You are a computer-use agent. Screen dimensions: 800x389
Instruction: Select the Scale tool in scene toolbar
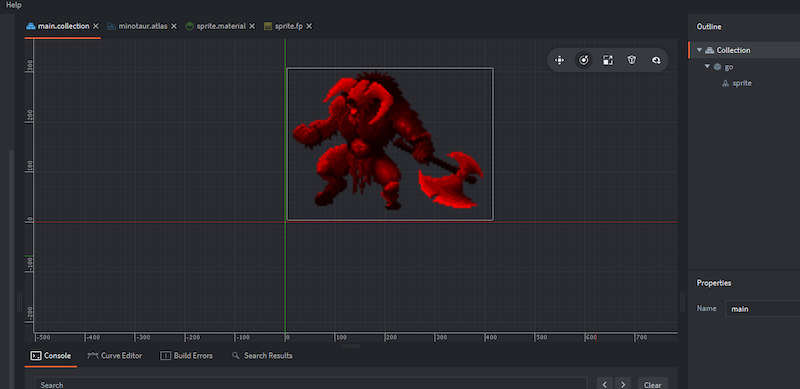(x=608, y=61)
